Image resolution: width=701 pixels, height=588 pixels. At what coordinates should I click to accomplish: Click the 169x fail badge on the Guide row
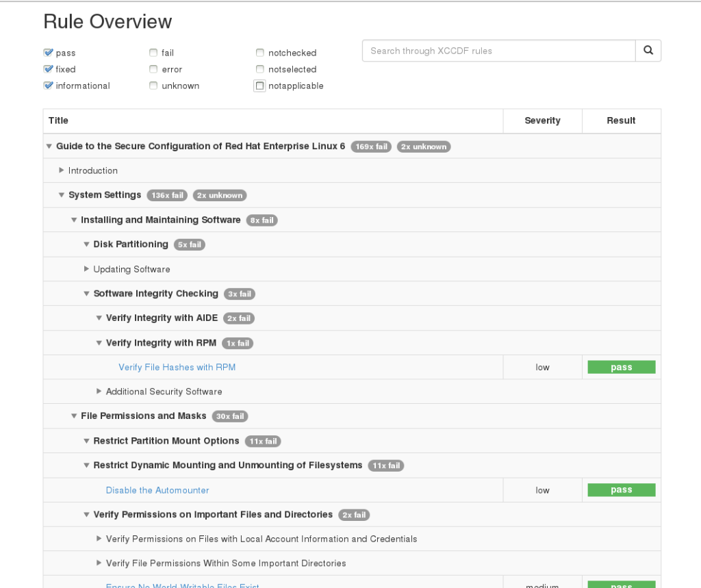(x=371, y=146)
